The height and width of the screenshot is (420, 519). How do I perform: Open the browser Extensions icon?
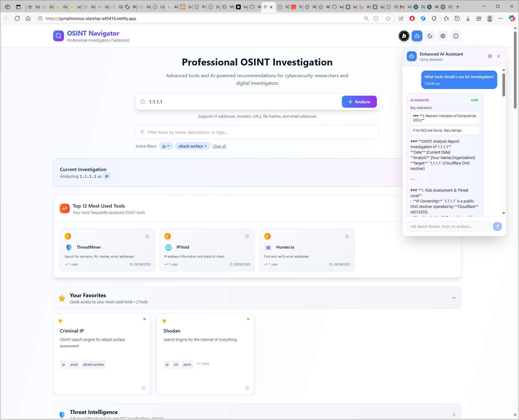[434, 18]
